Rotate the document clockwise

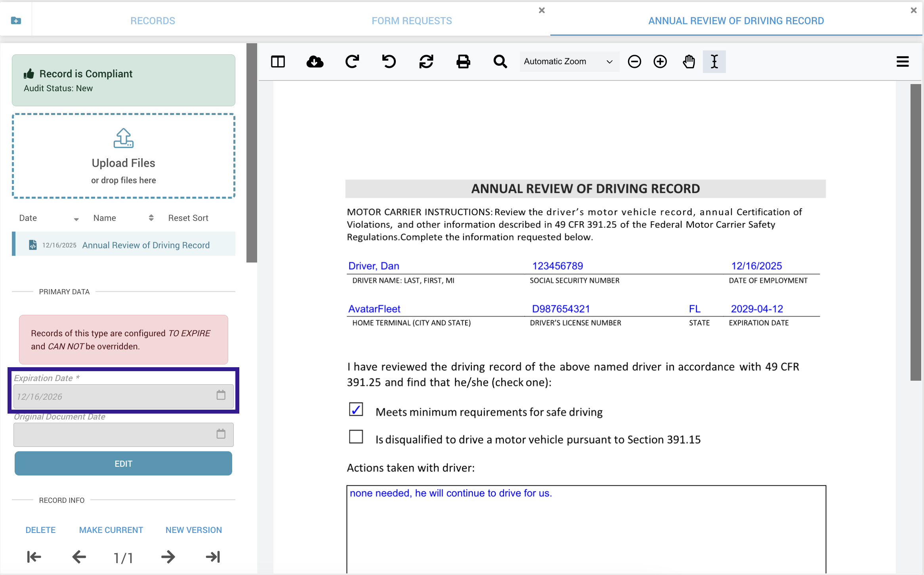point(352,61)
